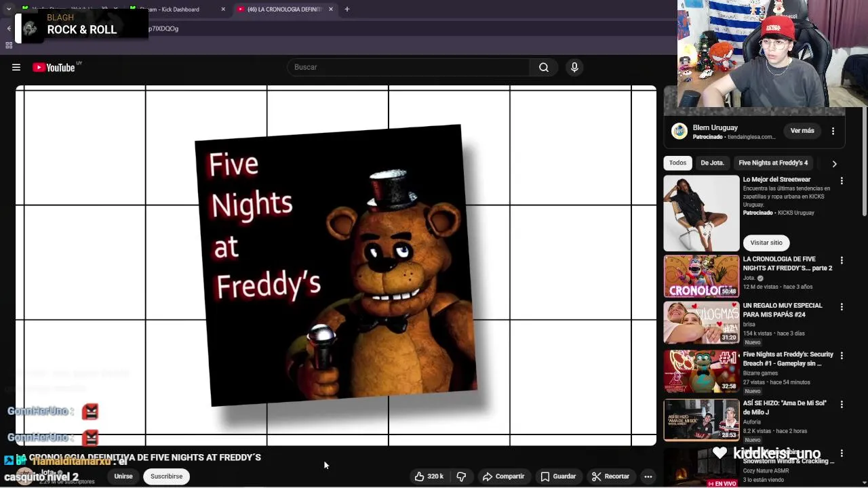Open the CRONOLOGIA 50:48 thumbnail

coord(701,276)
